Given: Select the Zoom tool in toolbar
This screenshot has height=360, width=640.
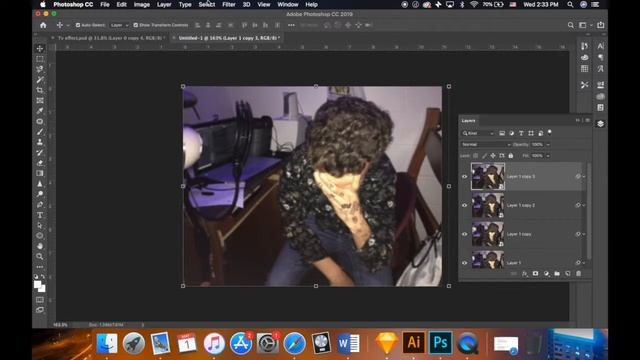Looking at the screenshot, I should click(x=40, y=256).
